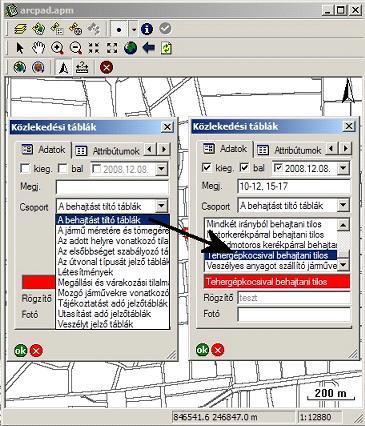The height and width of the screenshot is (426, 365).
Task: Choose 'Megállási és várakozási tilalmak' option
Action: pos(113,282)
